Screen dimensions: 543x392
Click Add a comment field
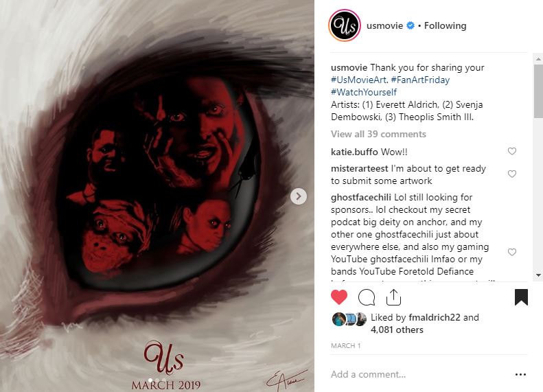pos(419,374)
